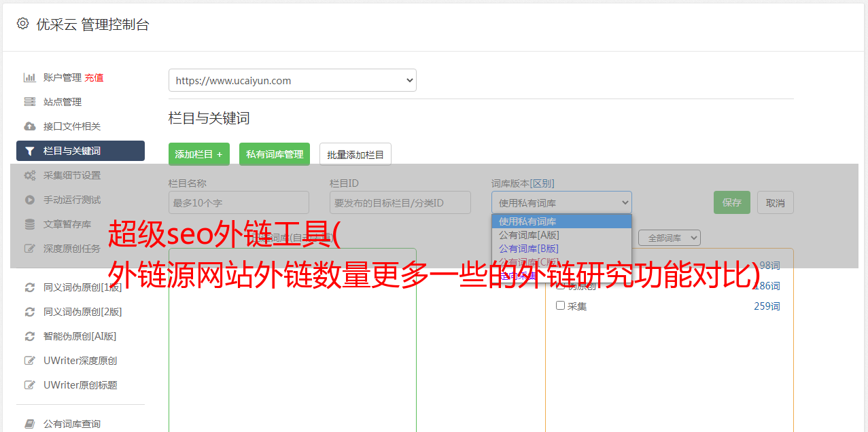The height and width of the screenshot is (432, 868).
Task: Click the gear icon beside 优采云 管理控制台
Action: click(x=22, y=24)
